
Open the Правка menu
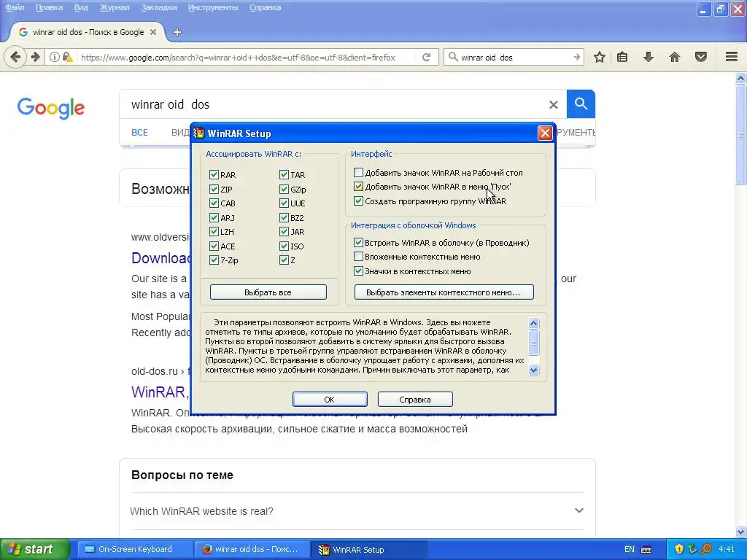pos(49,7)
